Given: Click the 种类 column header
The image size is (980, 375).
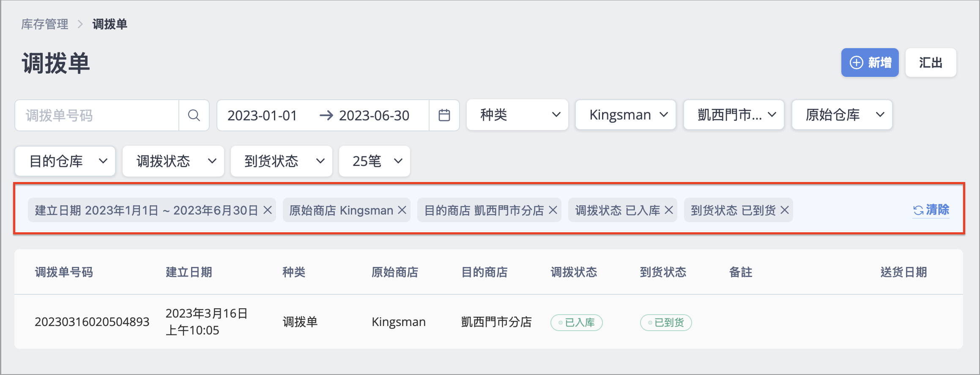Looking at the screenshot, I should pyautogui.click(x=294, y=272).
